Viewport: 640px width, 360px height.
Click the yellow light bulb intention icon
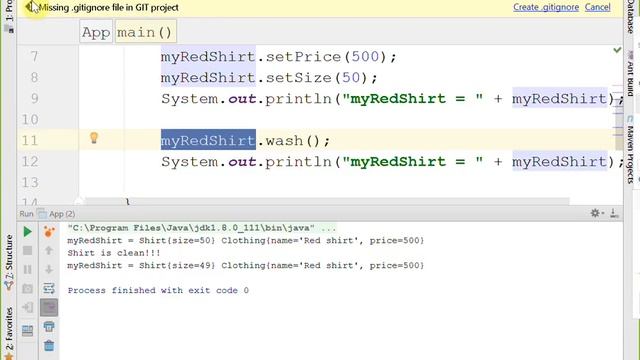pos(94,138)
